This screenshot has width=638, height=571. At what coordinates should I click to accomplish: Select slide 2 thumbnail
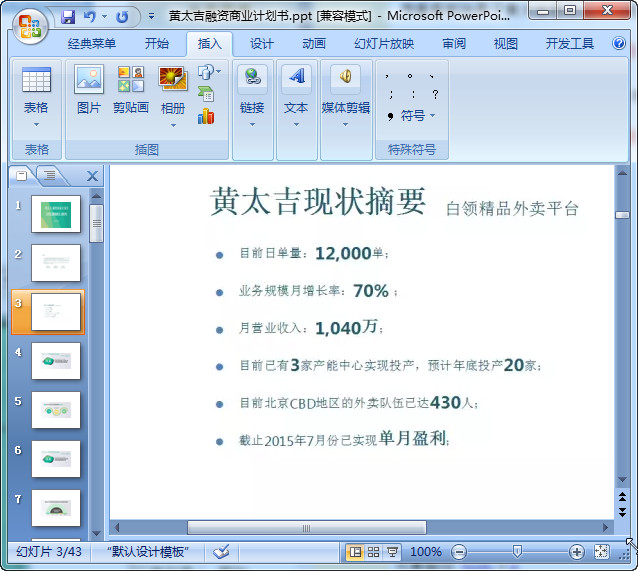point(56,263)
